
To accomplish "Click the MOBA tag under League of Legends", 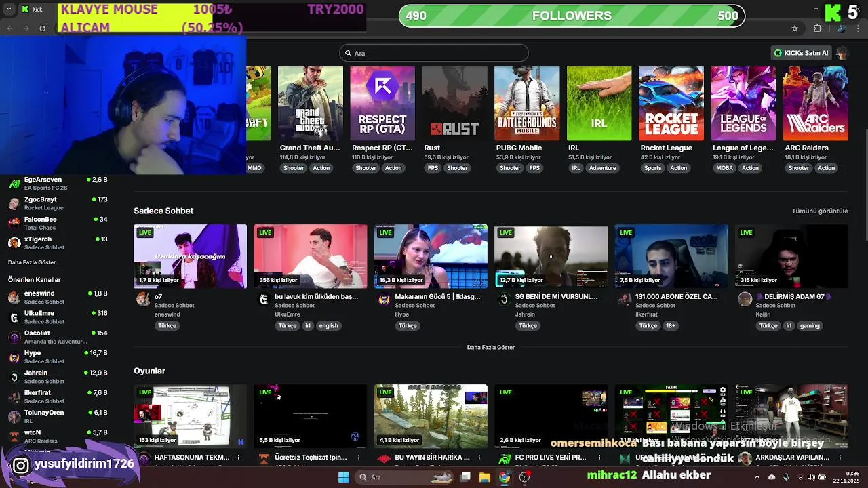I will tap(725, 168).
